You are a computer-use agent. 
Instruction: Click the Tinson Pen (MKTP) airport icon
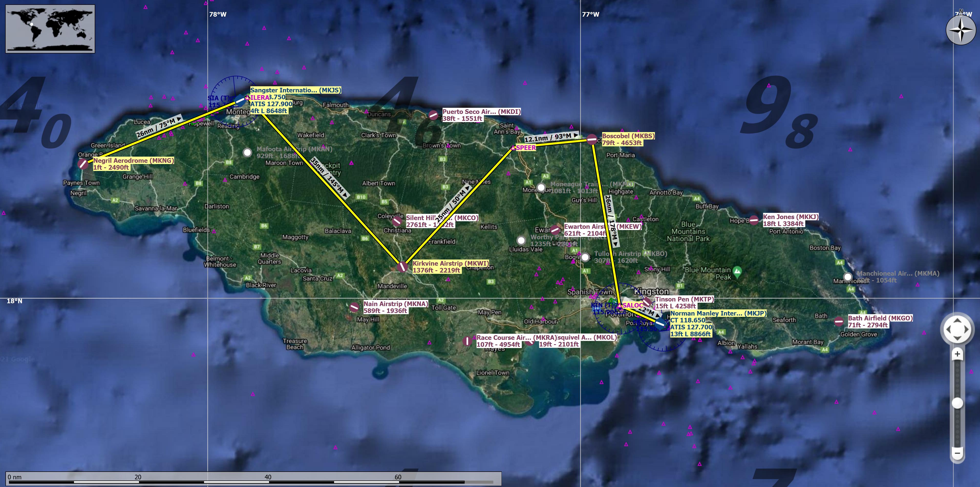point(647,303)
